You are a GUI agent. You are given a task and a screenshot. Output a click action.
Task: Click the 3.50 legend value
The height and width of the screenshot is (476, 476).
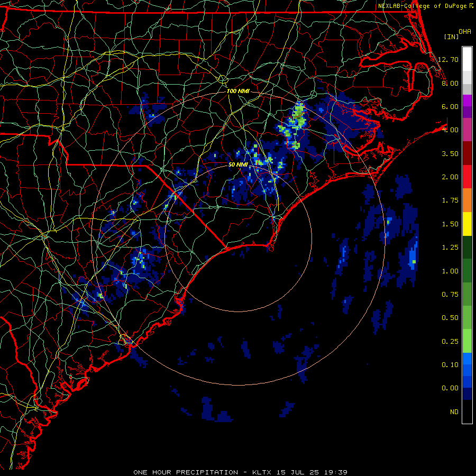click(450, 153)
